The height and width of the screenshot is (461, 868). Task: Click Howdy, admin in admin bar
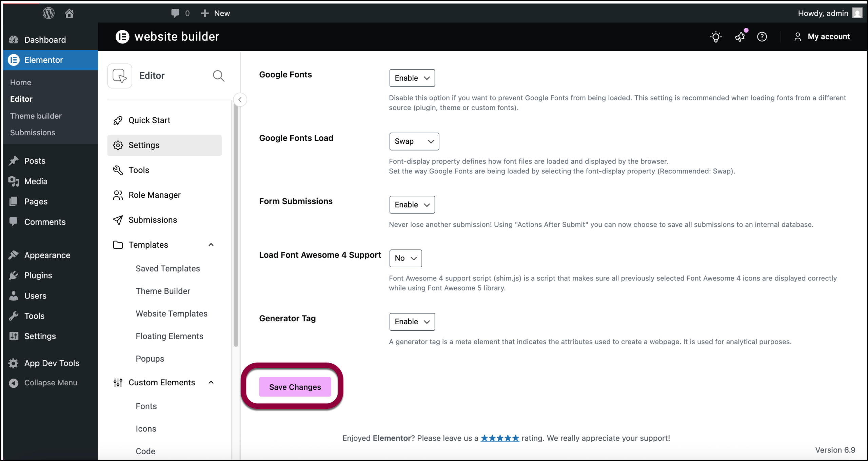point(823,13)
